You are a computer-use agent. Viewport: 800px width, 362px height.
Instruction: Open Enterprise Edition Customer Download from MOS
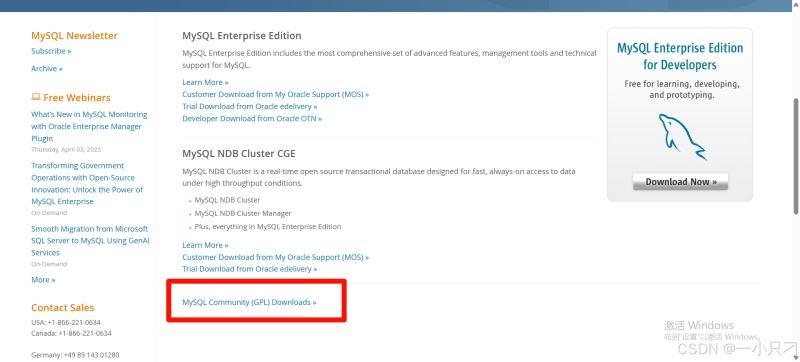(276, 94)
